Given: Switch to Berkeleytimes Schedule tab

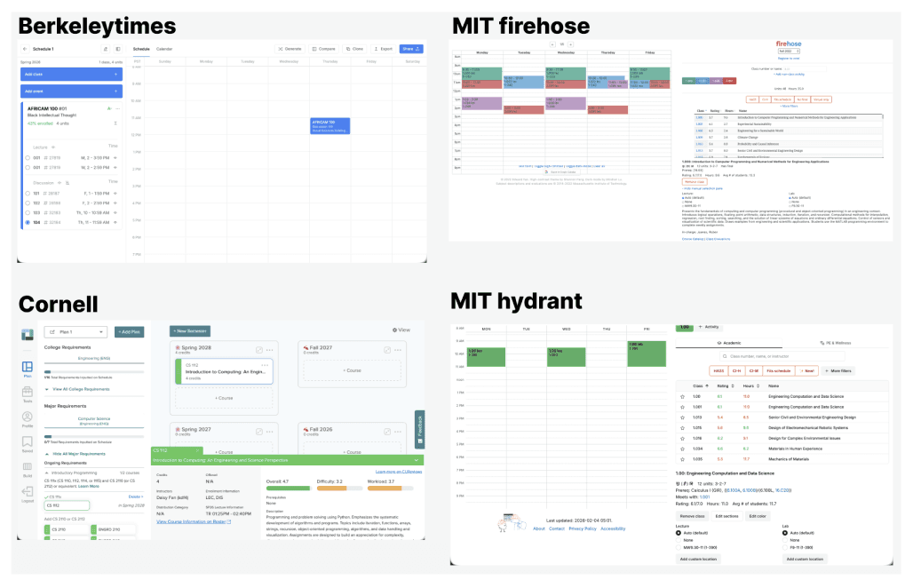Looking at the screenshot, I should pos(141,49).
